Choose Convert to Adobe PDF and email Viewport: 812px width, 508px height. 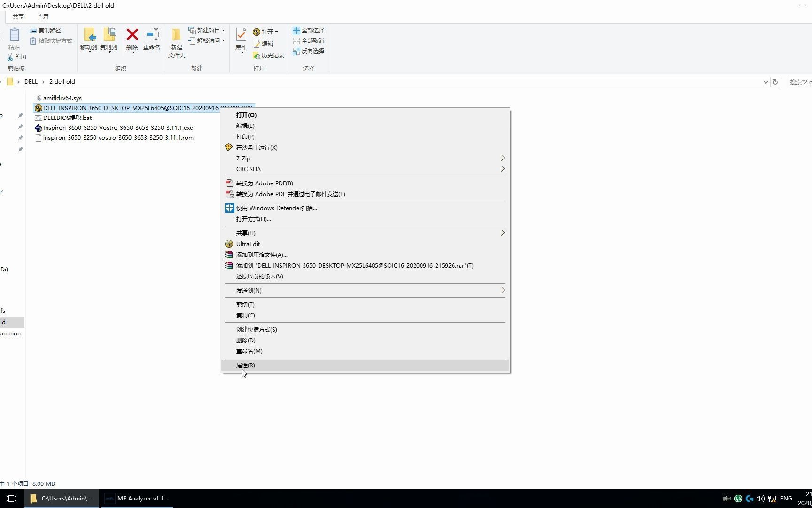pos(365,194)
